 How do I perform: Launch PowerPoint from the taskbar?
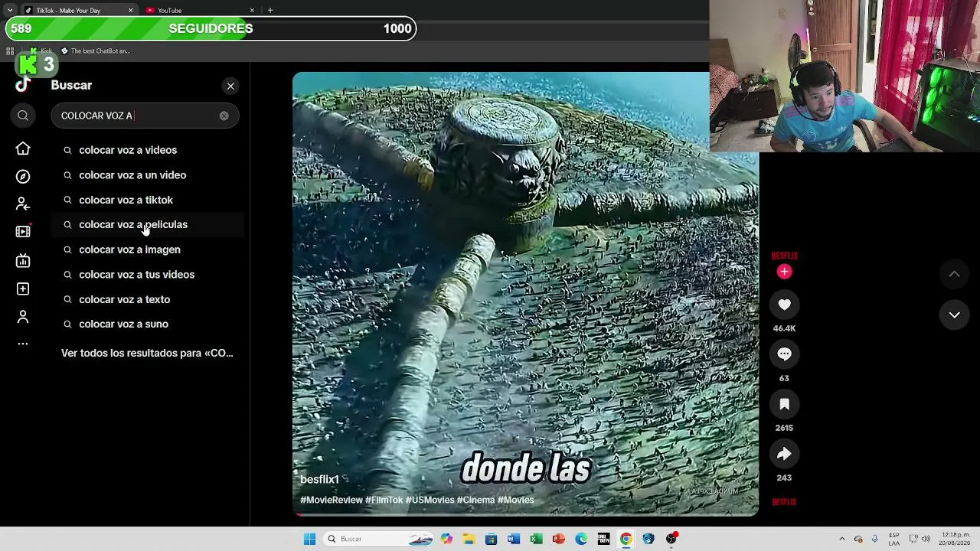point(558,539)
